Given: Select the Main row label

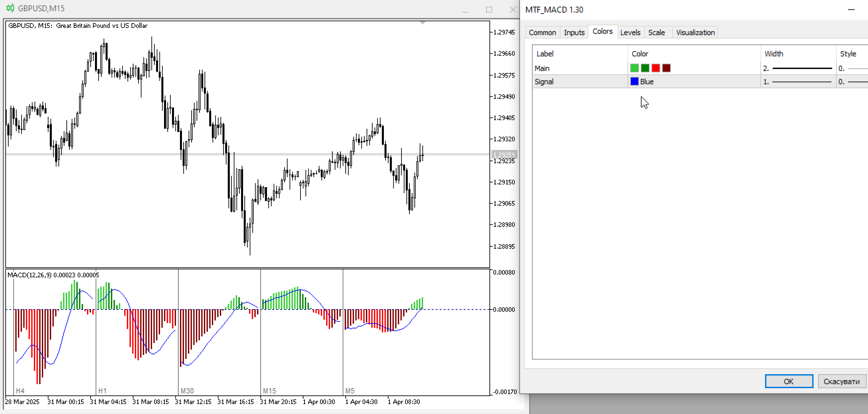Looking at the screenshot, I should click(542, 68).
